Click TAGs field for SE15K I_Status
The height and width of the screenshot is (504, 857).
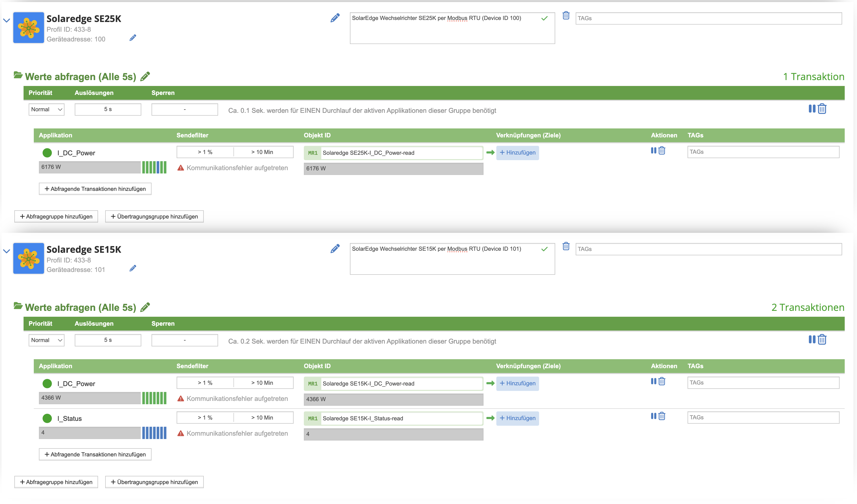(764, 417)
